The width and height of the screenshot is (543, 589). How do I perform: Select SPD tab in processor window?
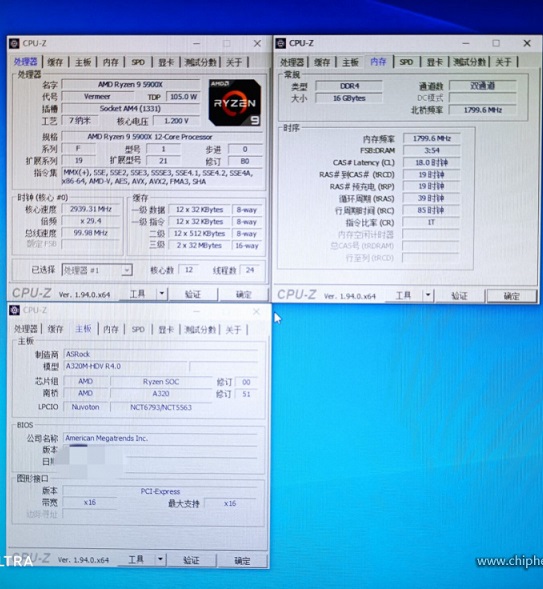click(138, 62)
